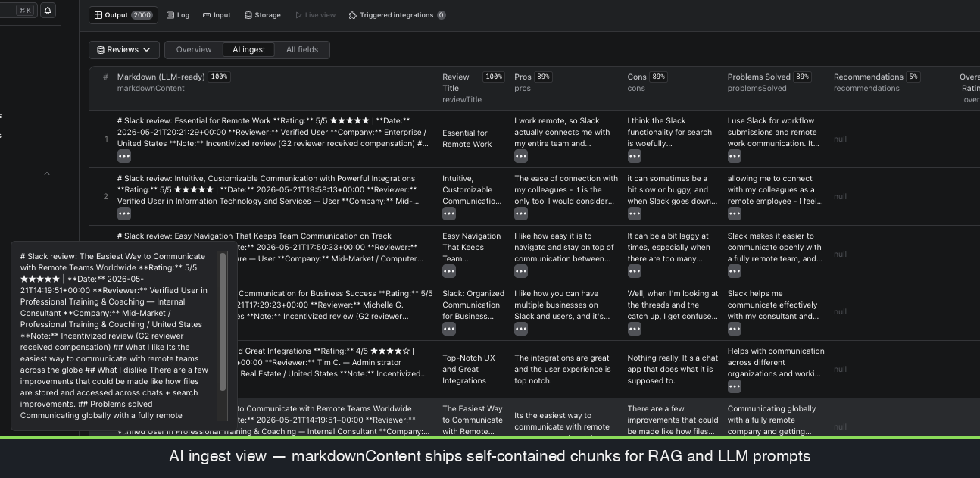This screenshot has height=478, width=980.
Task: Click 'Nothing really. It's a chat app' cell
Action: (673, 369)
